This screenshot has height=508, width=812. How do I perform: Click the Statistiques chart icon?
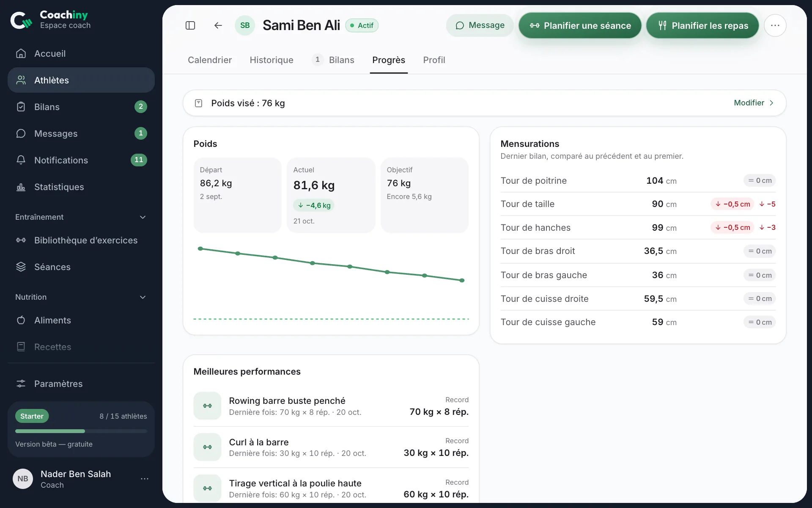pyautogui.click(x=21, y=187)
